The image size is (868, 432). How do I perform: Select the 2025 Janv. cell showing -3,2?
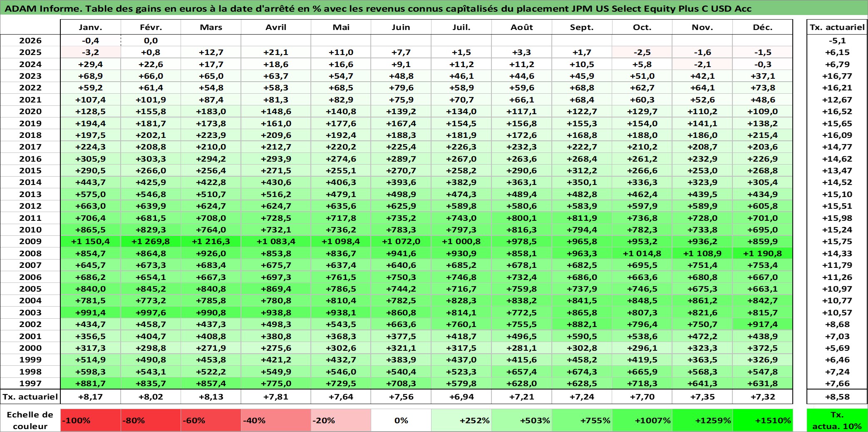pos(90,52)
